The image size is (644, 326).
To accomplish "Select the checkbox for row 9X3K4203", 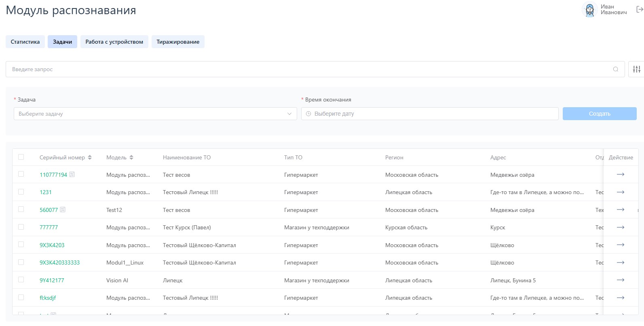I will (21, 245).
